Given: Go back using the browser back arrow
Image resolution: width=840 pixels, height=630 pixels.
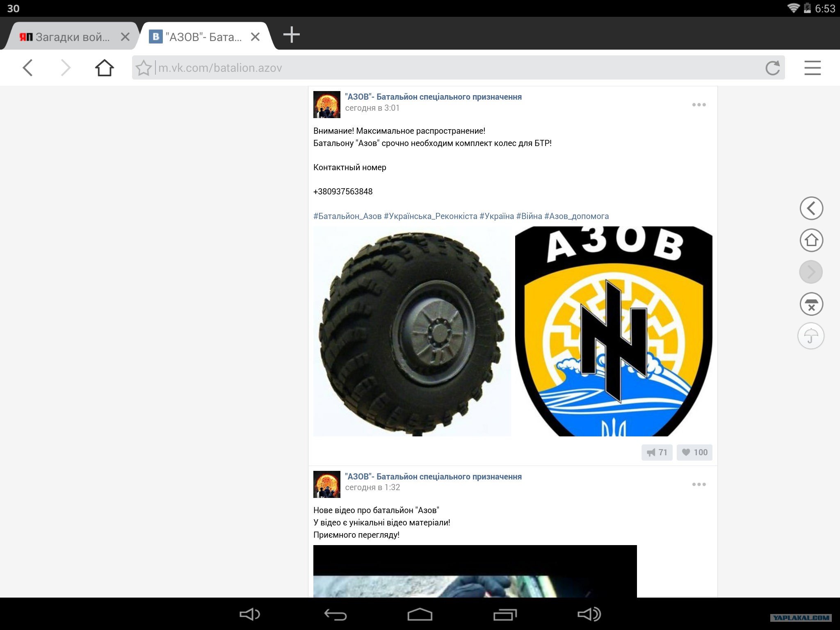Looking at the screenshot, I should click(x=27, y=68).
